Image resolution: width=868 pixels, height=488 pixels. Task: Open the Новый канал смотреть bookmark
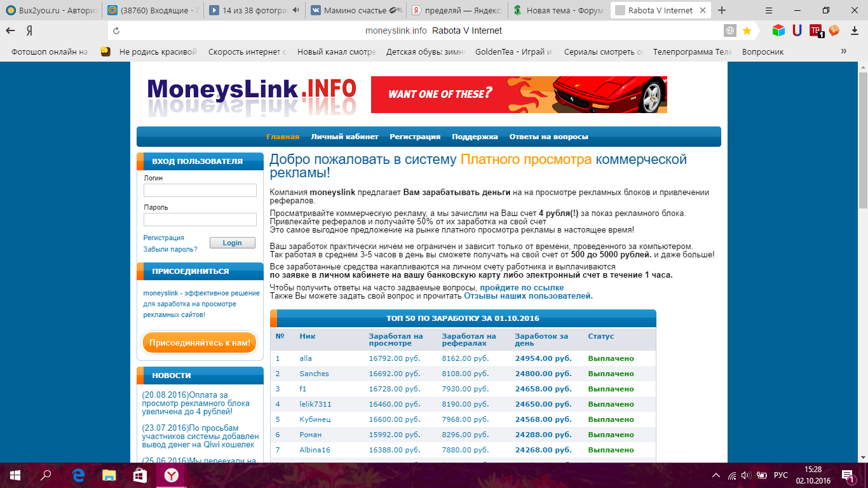pos(337,52)
